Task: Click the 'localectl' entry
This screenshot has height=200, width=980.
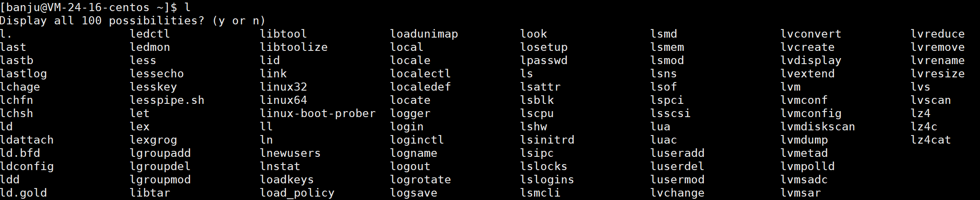Action: (x=420, y=74)
